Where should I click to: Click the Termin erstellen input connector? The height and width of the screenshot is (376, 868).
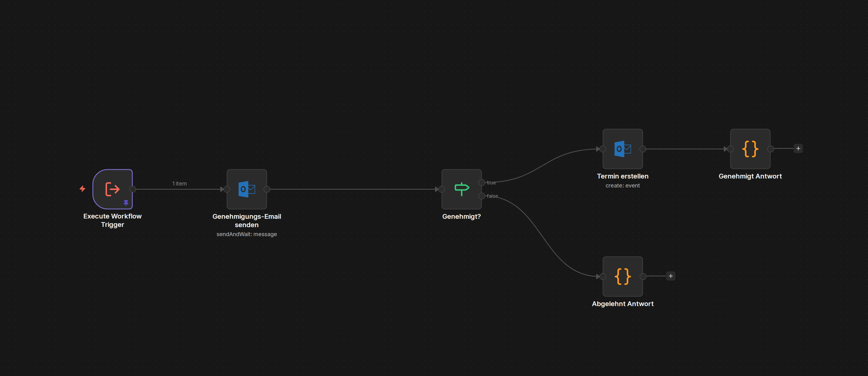603,149
